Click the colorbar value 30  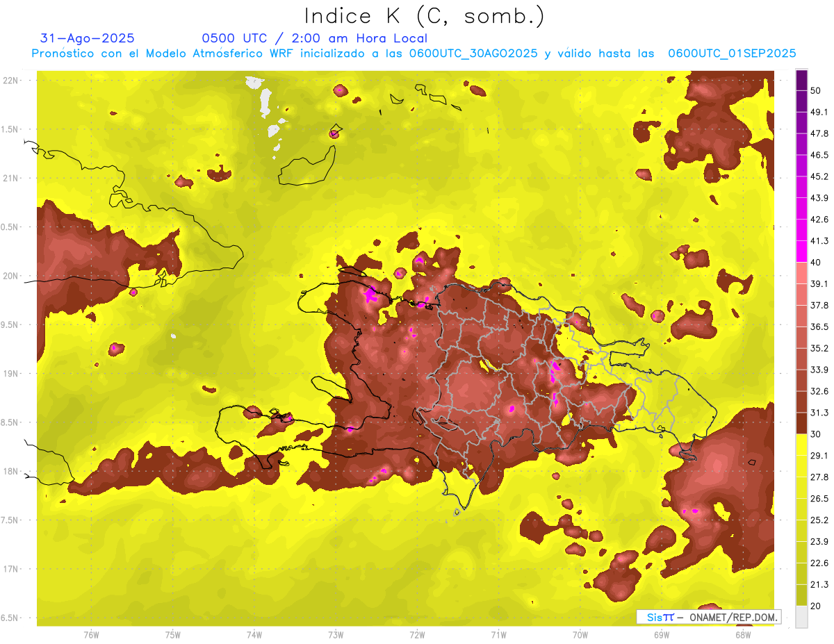[817, 434]
